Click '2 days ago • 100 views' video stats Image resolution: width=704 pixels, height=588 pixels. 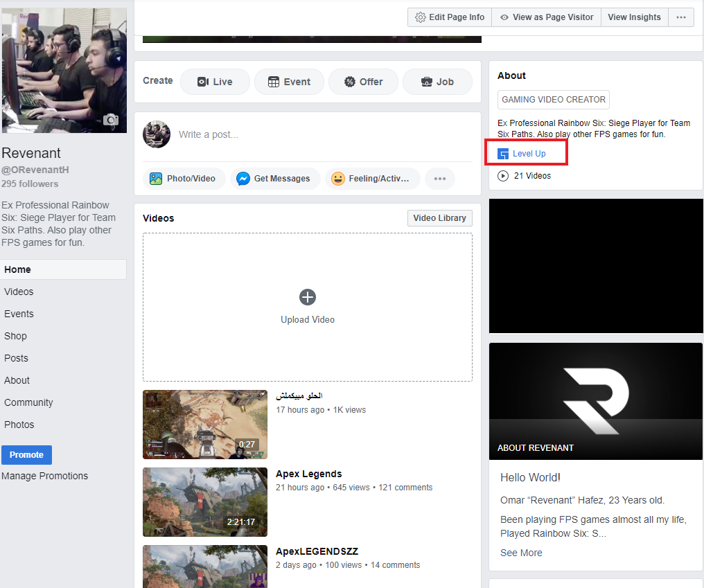(319, 565)
